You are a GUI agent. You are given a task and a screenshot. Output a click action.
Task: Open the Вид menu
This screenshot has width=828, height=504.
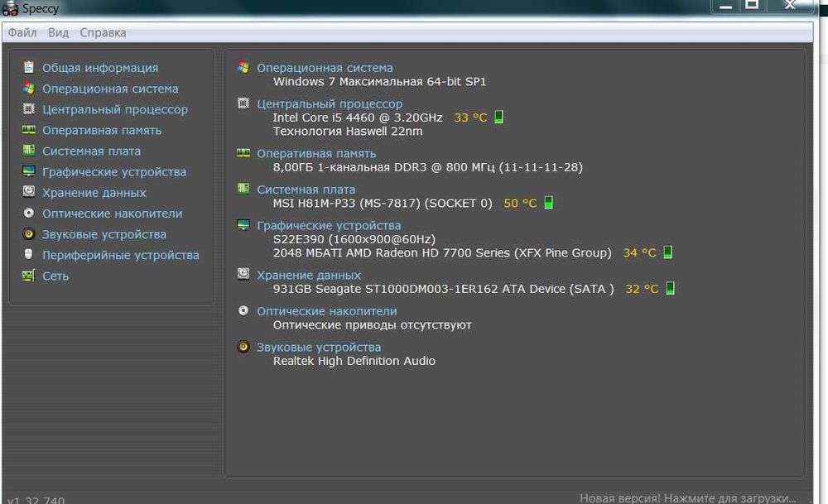pyautogui.click(x=58, y=33)
